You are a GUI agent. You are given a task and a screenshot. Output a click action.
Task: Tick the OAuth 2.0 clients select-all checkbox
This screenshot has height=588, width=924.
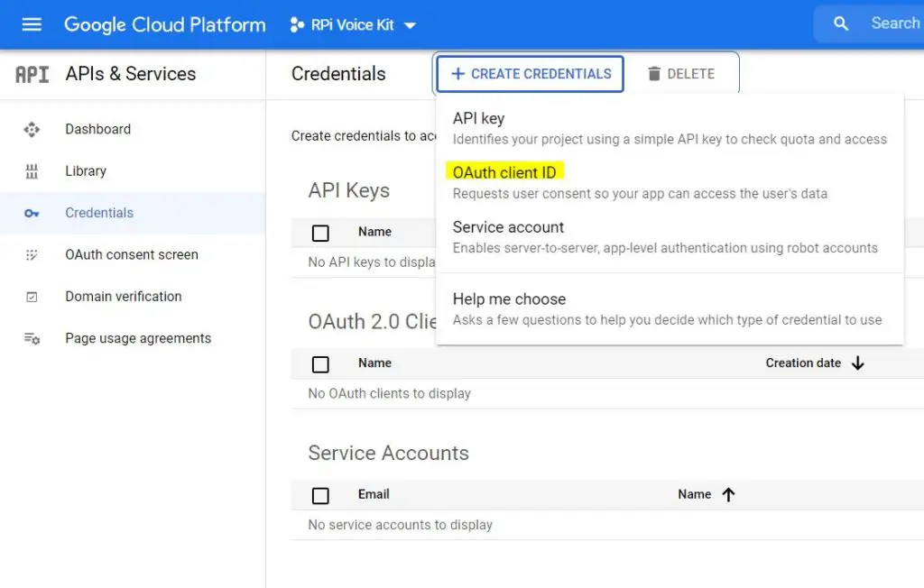320,364
